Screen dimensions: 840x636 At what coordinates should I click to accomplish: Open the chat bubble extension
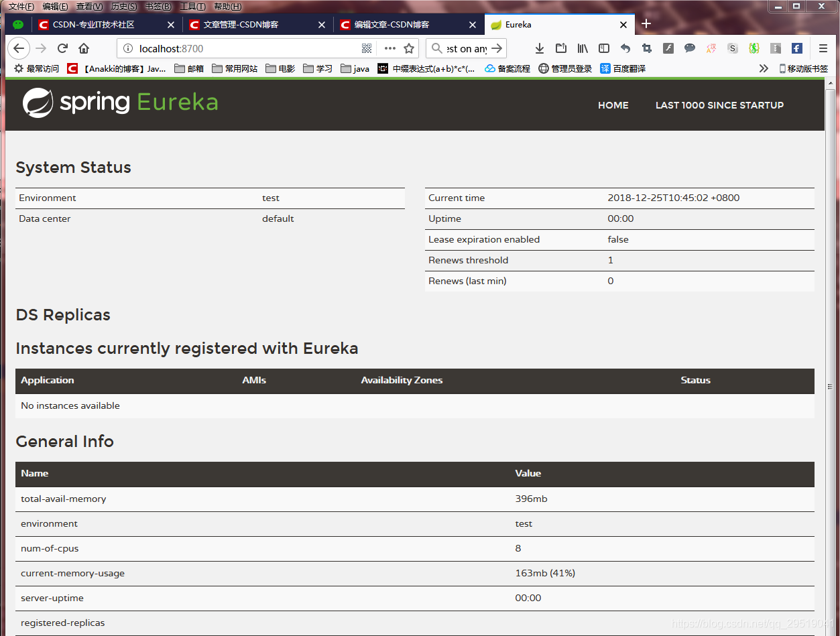pos(690,48)
